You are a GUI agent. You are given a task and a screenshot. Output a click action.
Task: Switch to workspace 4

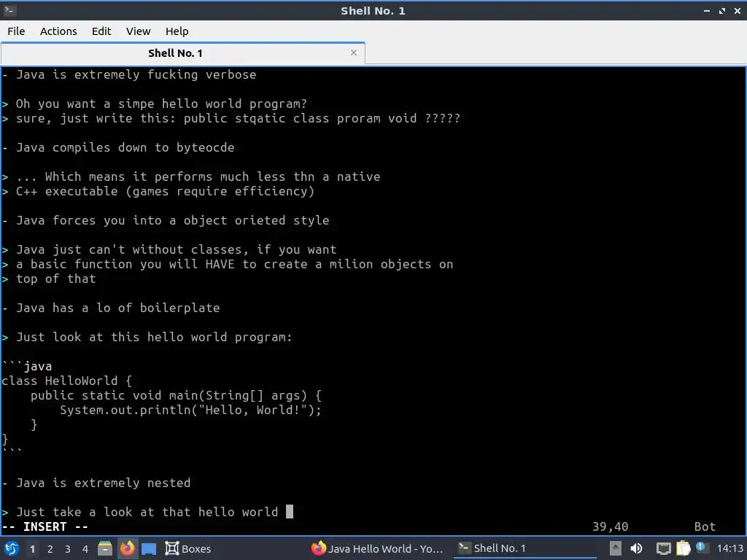pyautogui.click(x=85, y=549)
